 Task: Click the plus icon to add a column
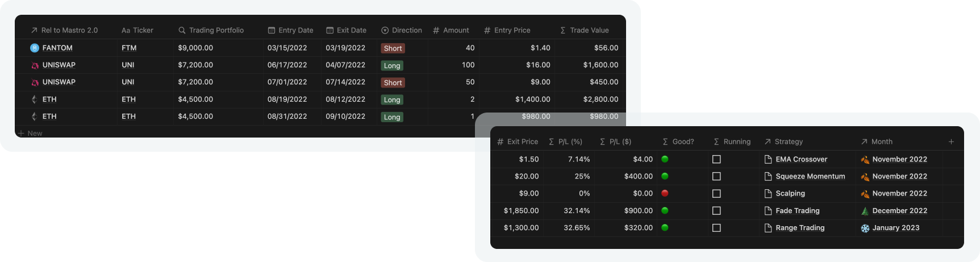point(951,142)
